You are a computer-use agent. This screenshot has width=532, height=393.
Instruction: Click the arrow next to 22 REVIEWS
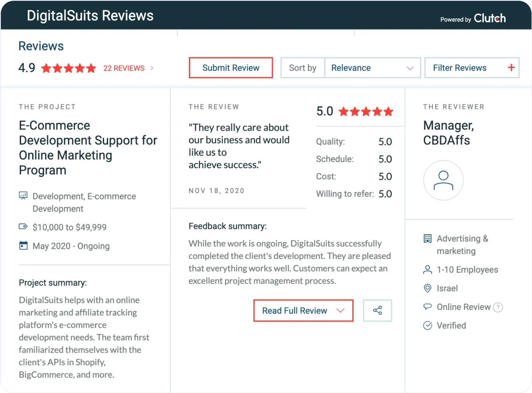tap(152, 68)
